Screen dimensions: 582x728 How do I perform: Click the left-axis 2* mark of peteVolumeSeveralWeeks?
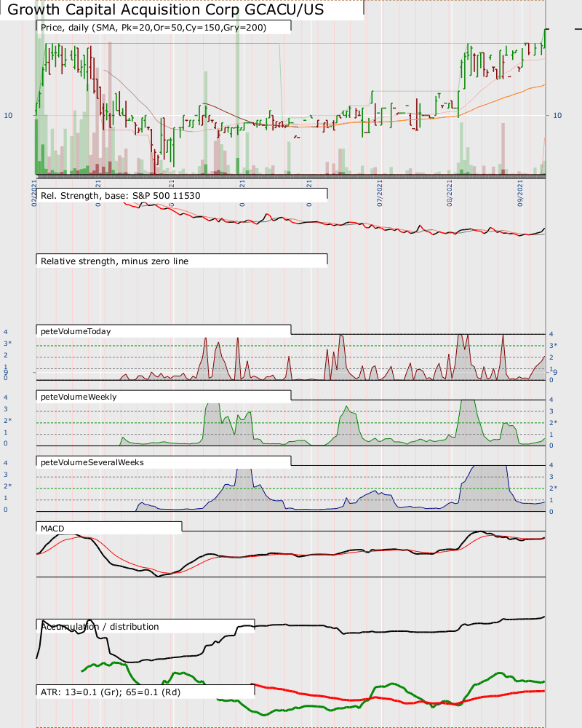pos(7,486)
